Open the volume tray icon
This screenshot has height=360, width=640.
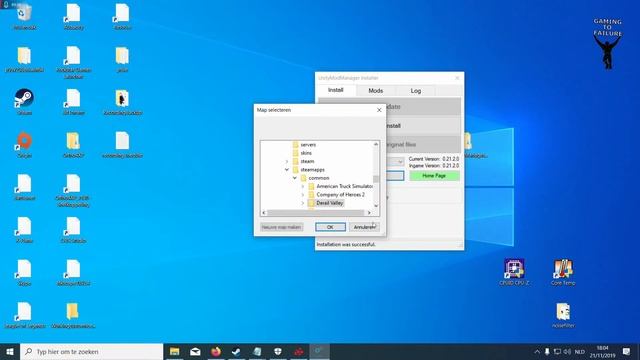click(567, 351)
